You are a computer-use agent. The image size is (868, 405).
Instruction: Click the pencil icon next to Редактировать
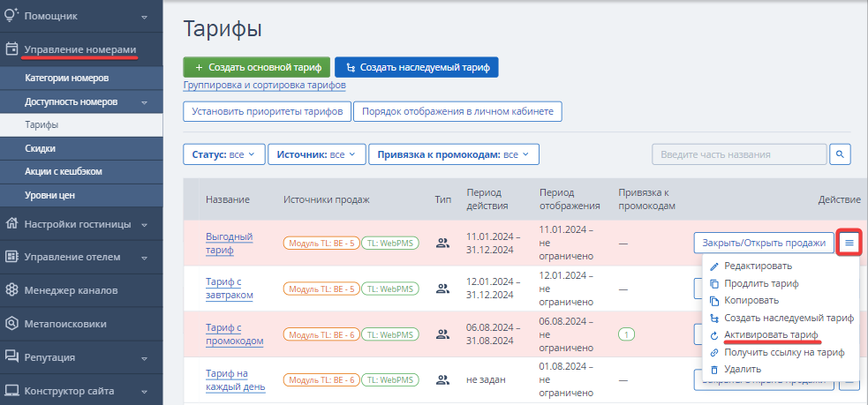coord(714,266)
